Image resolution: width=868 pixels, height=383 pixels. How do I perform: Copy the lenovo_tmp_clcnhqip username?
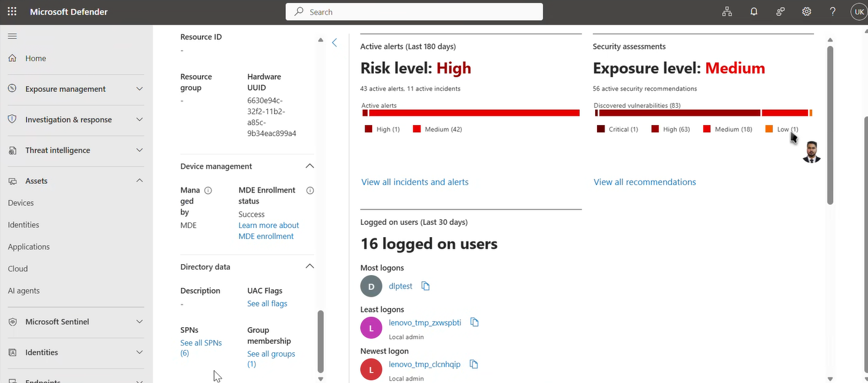tap(473, 363)
